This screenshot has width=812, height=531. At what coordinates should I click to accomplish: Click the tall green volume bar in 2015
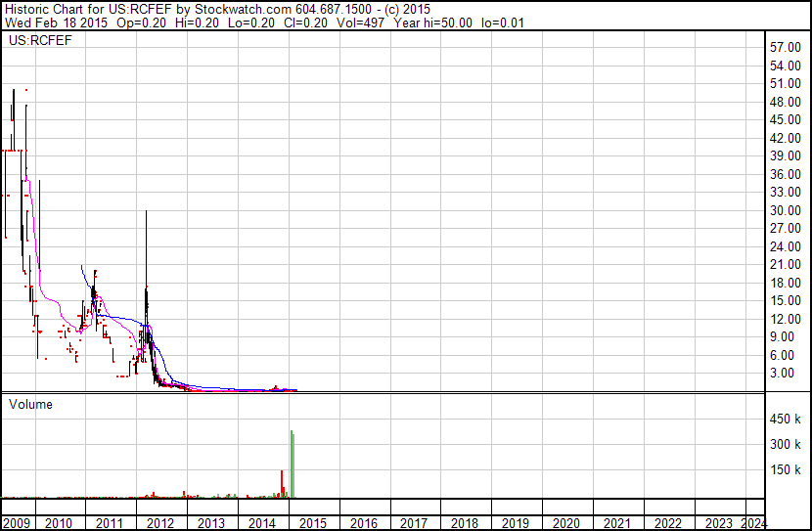(293, 465)
